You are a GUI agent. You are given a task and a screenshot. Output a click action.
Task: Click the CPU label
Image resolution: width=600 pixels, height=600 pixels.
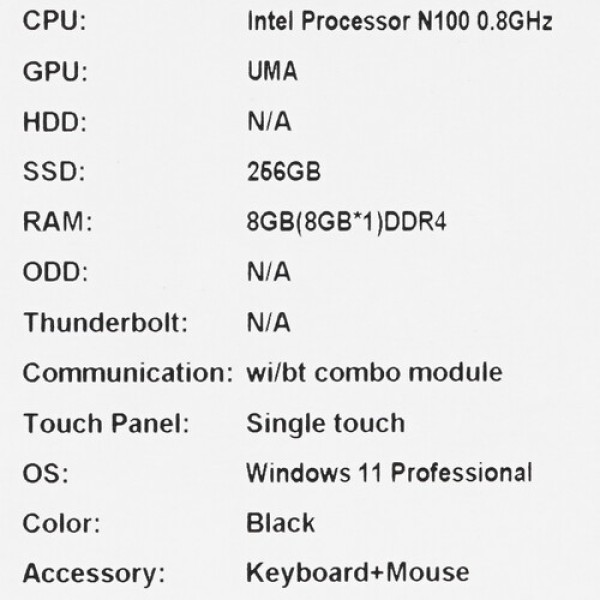click(x=54, y=21)
